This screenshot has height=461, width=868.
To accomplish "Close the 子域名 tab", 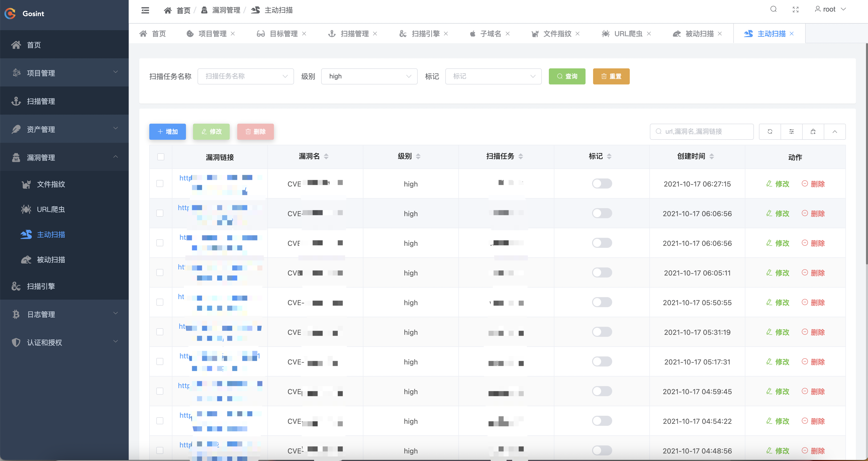I will [x=508, y=34].
